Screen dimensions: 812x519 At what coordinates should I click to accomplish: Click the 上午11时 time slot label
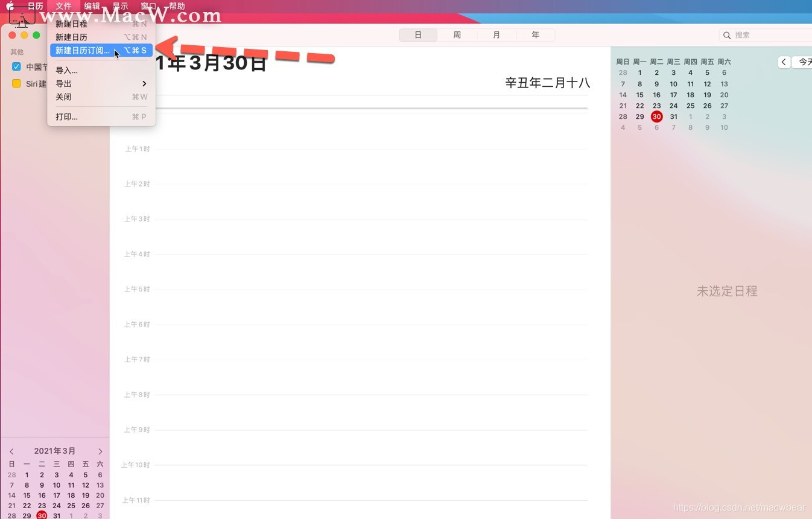(x=136, y=500)
